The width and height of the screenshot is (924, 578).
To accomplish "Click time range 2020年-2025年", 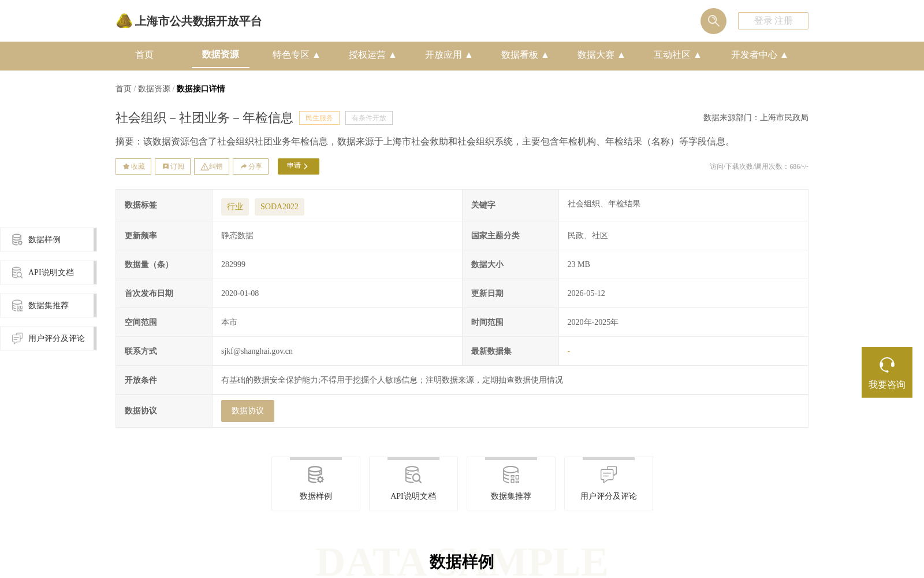I will [593, 322].
